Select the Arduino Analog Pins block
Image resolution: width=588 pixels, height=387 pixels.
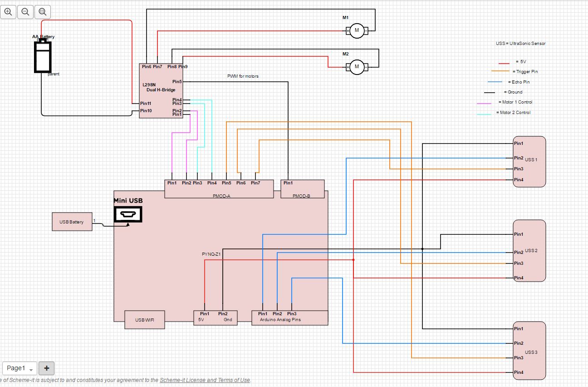click(289, 318)
